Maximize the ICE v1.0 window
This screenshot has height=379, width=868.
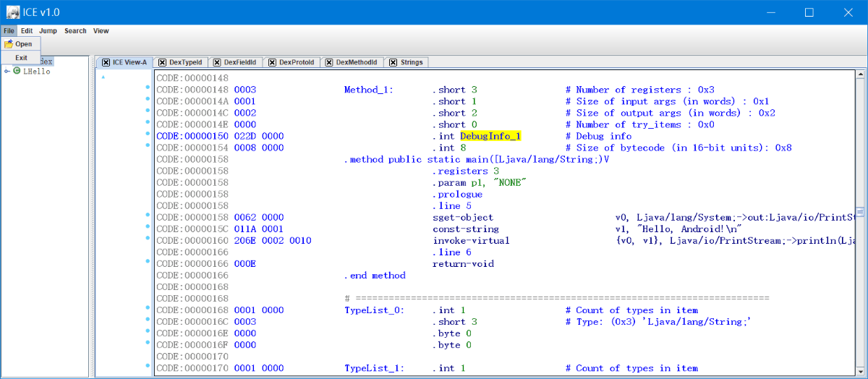pyautogui.click(x=809, y=12)
